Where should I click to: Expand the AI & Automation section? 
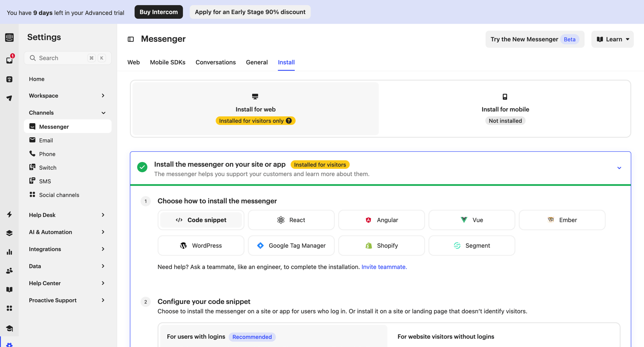click(67, 232)
